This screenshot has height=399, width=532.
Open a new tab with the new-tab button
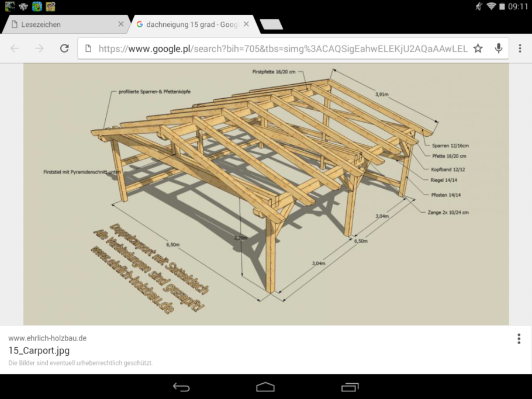[x=271, y=25]
